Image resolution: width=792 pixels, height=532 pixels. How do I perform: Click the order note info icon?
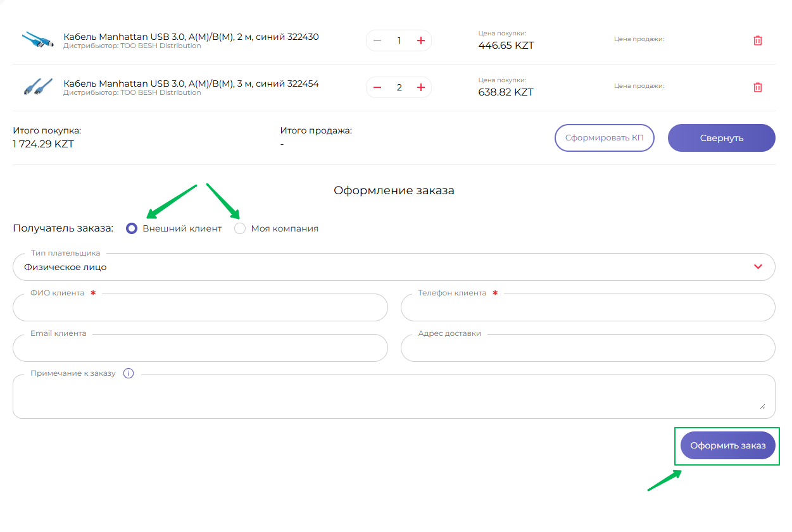pyautogui.click(x=129, y=373)
